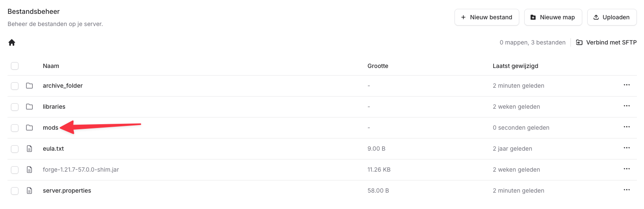Open the options menu for server.properties
644x209 pixels.
pos(626,190)
